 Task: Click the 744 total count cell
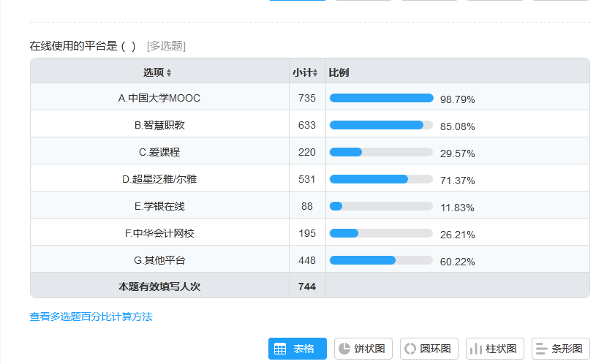[x=307, y=287]
